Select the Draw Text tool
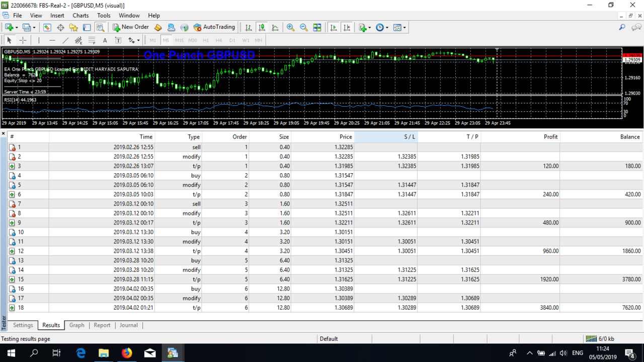The image size is (644, 362). 105,40
